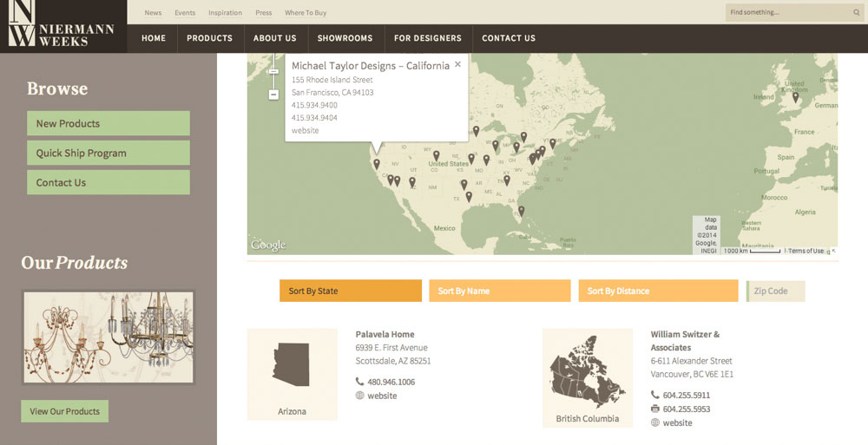Viewport: 868px width, 445px height.
Task: Close the Michael Taylor Designs info popup
Action: 457,64
